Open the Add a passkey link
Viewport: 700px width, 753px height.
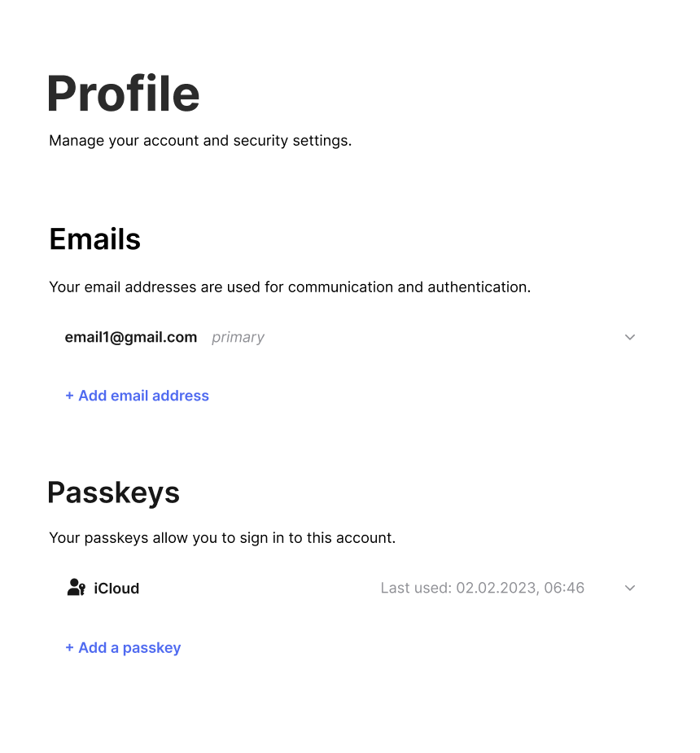[x=124, y=648]
